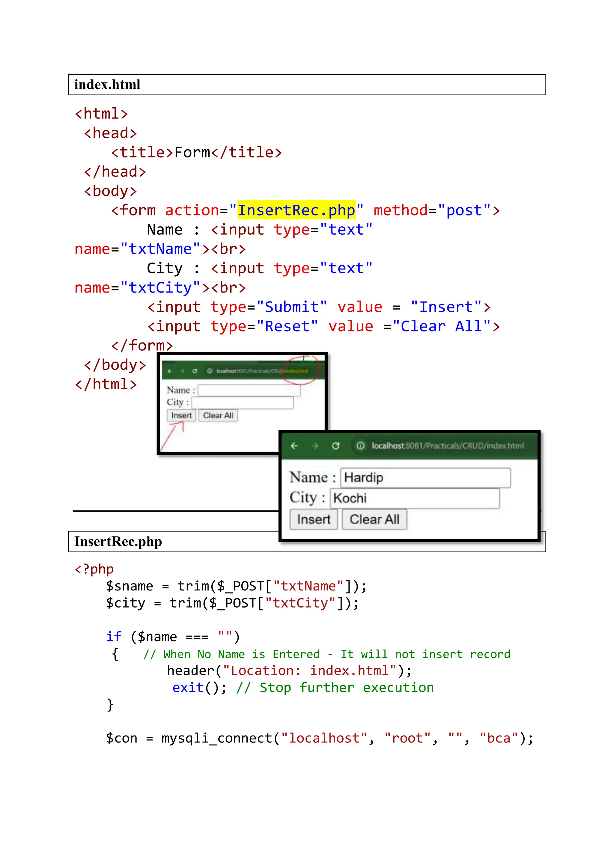Click back arrow in small browser screenshot
This screenshot has height=868, width=614.
pyautogui.click(x=170, y=371)
